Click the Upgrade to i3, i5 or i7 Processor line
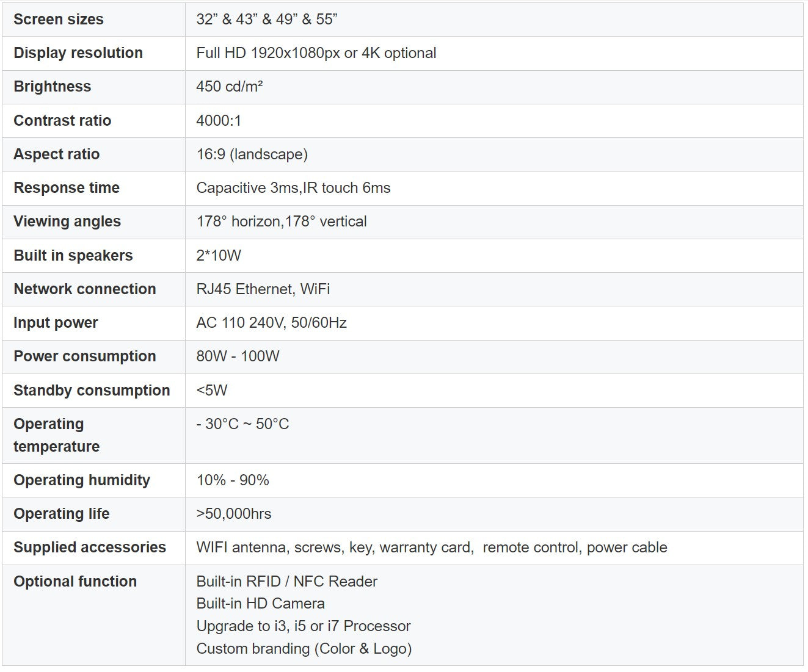Screen dimensions: 808x672 pyautogui.click(x=304, y=626)
